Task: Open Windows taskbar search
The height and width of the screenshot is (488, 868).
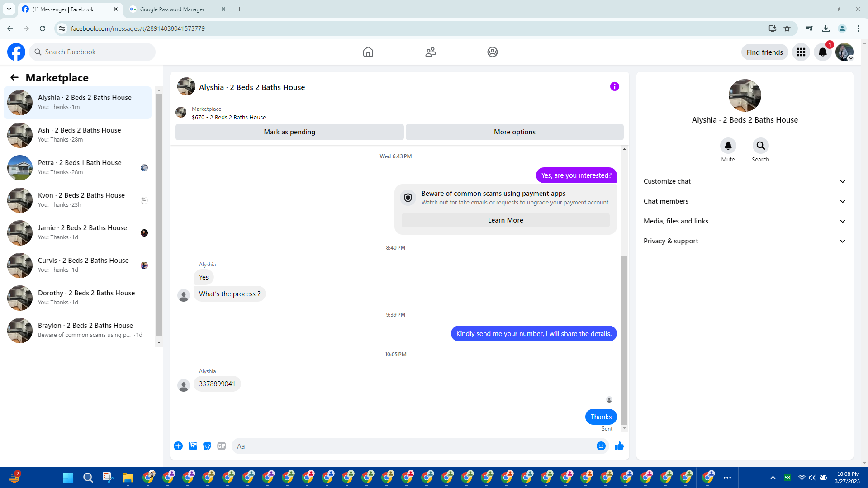Action: [88, 478]
